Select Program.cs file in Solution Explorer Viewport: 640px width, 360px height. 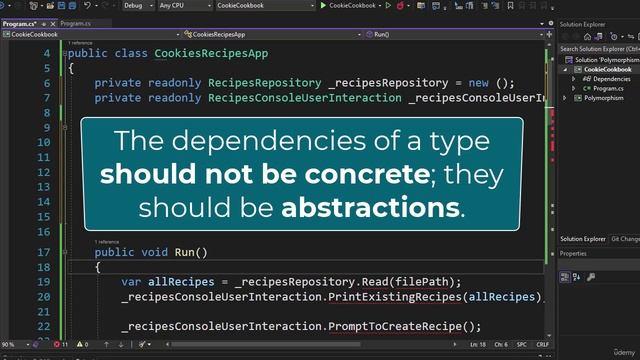(608, 88)
